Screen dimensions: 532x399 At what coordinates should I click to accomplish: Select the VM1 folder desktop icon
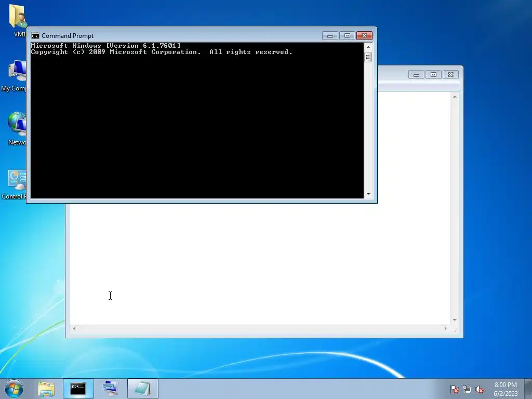[17, 20]
